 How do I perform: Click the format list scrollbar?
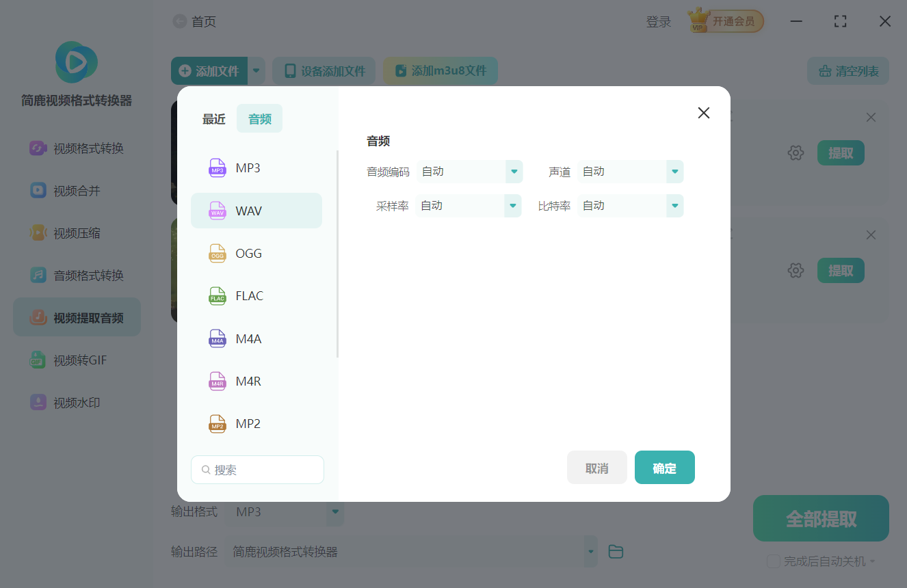point(337,254)
